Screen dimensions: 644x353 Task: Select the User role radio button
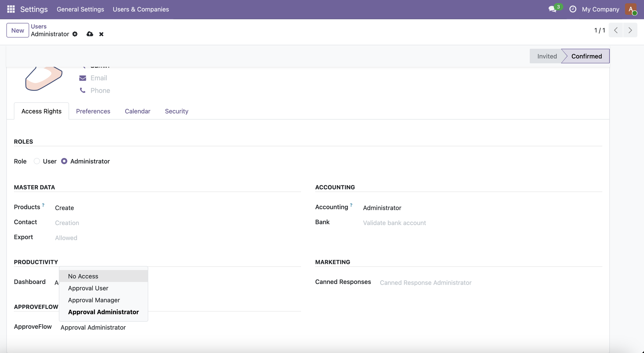point(37,161)
